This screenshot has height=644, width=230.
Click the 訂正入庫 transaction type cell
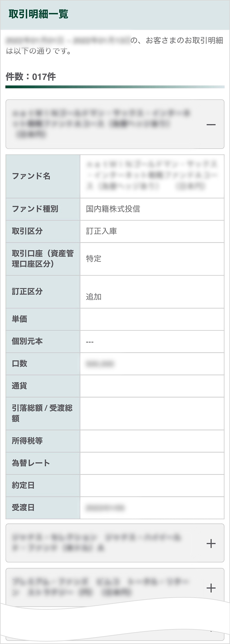(x=103, y=231)
